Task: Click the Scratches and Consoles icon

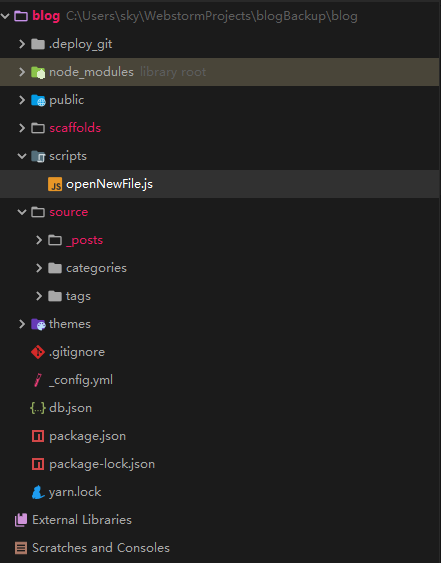Action: click(x=21, y=548)
